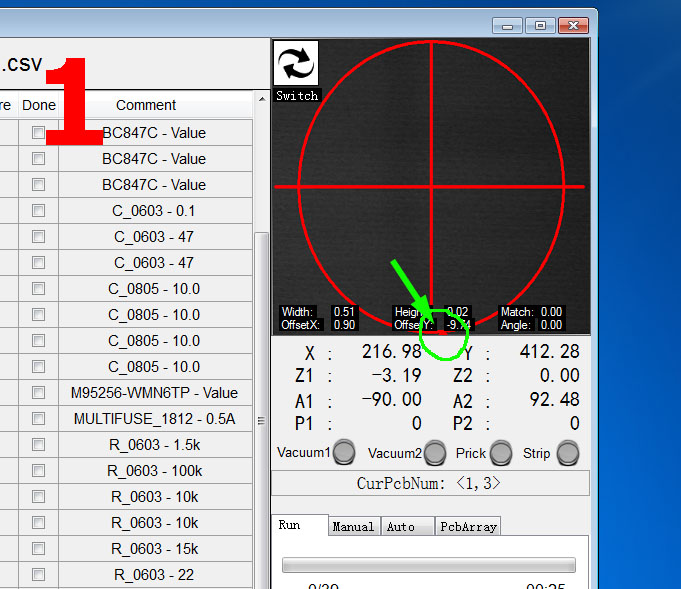Image resolution: width=681 pixels, height=589 pixels.
Task: Open the Auto tab
Action: pos(407,526)
